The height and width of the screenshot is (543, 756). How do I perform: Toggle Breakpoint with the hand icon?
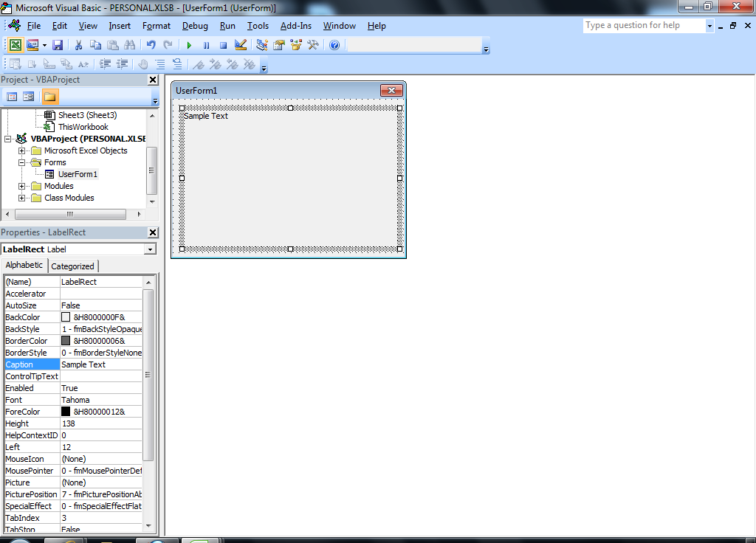tap(143, 63)
